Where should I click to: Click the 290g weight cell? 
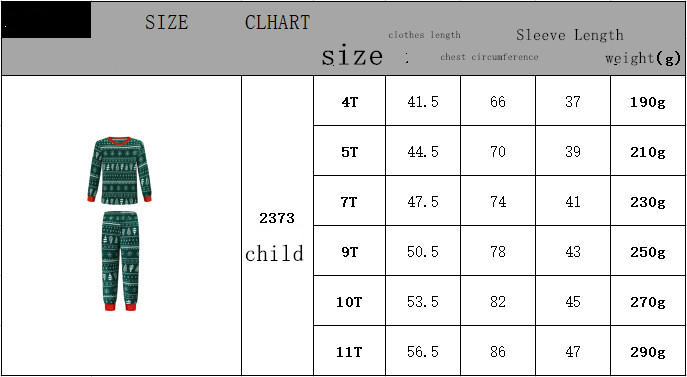[648, 351]
